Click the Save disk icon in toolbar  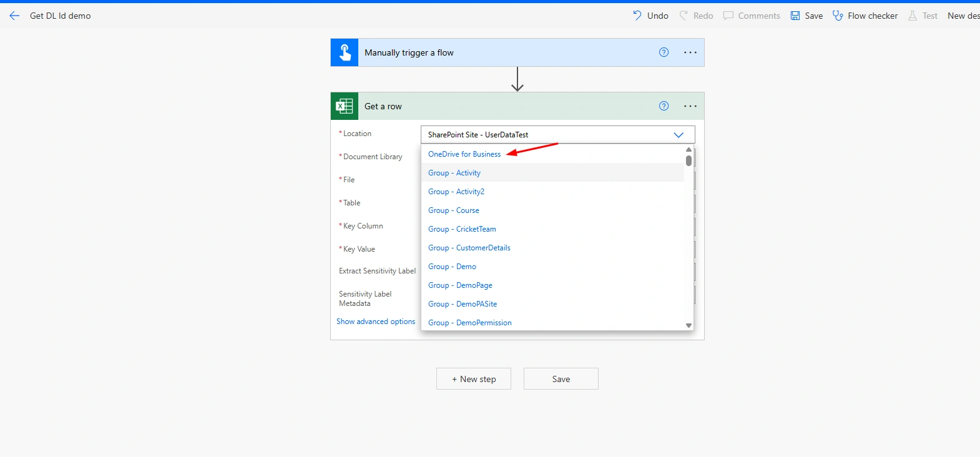pyautogui.click(x=795, y=16)
